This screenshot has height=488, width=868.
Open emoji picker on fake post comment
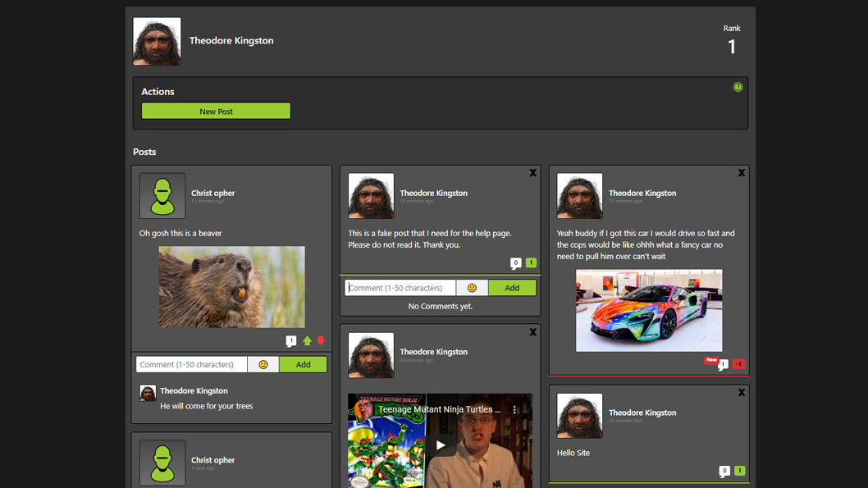(x=472, y=288)
